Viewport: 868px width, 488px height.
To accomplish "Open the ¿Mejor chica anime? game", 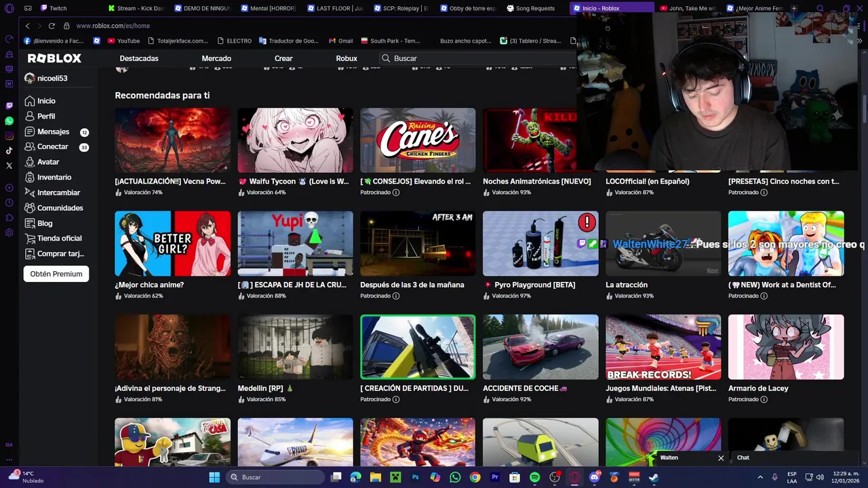I will 172,243.
